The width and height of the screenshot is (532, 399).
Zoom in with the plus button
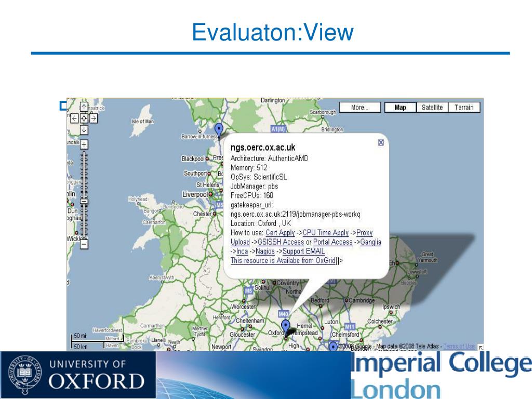click(x=84, y=144)
